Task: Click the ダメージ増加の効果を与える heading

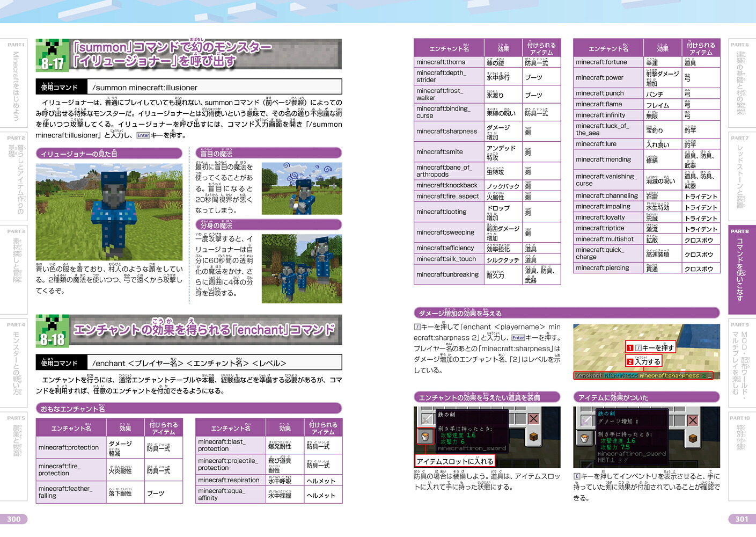Action: tap(567, 313)
